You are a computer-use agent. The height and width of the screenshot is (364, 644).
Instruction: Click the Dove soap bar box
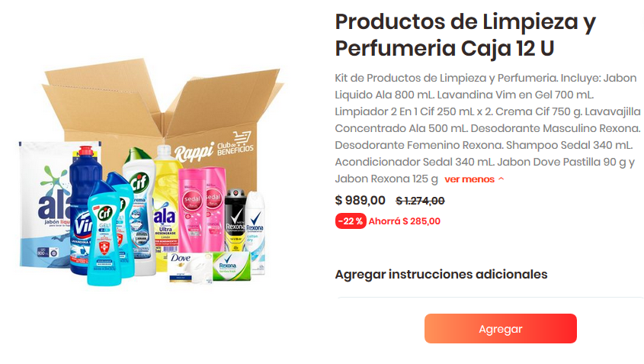coord(189,268)
